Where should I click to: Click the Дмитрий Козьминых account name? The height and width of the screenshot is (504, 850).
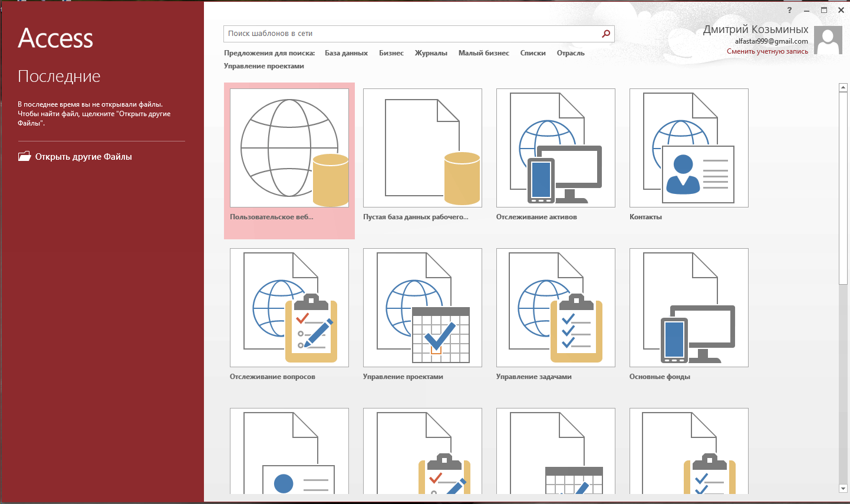tap(756, 29)
